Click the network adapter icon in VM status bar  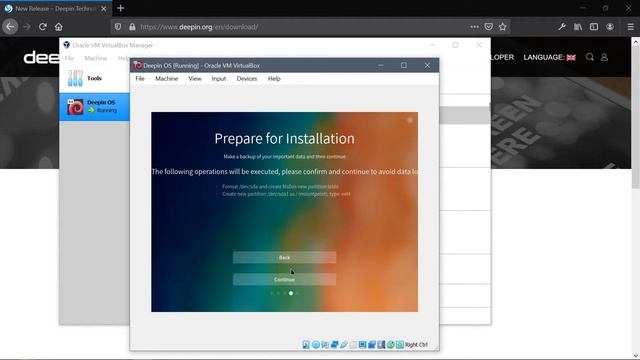334,344
